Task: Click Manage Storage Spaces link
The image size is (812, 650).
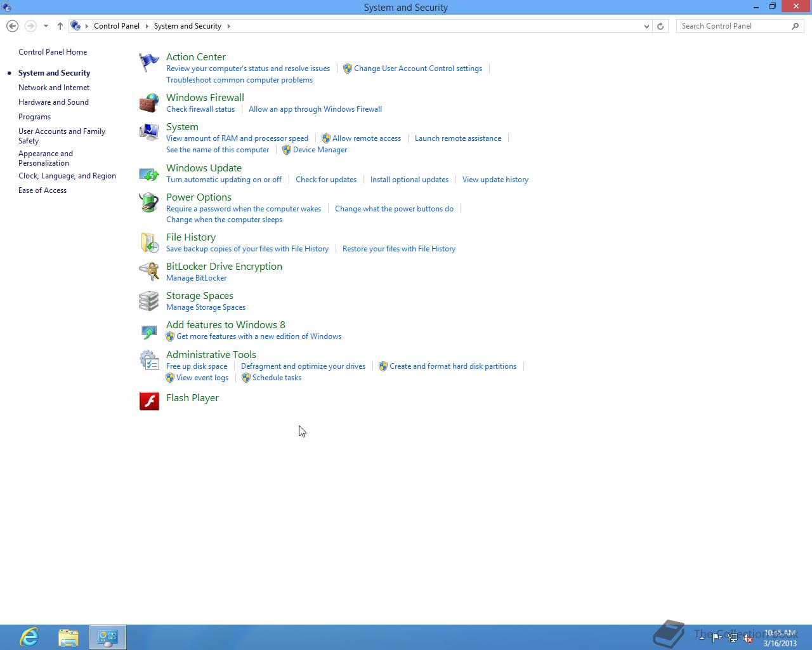Action: coord(206,307)
